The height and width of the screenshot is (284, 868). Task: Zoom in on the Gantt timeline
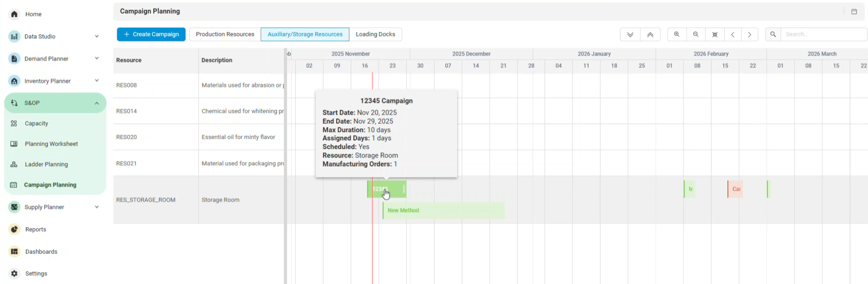click(x=677, y=34)
